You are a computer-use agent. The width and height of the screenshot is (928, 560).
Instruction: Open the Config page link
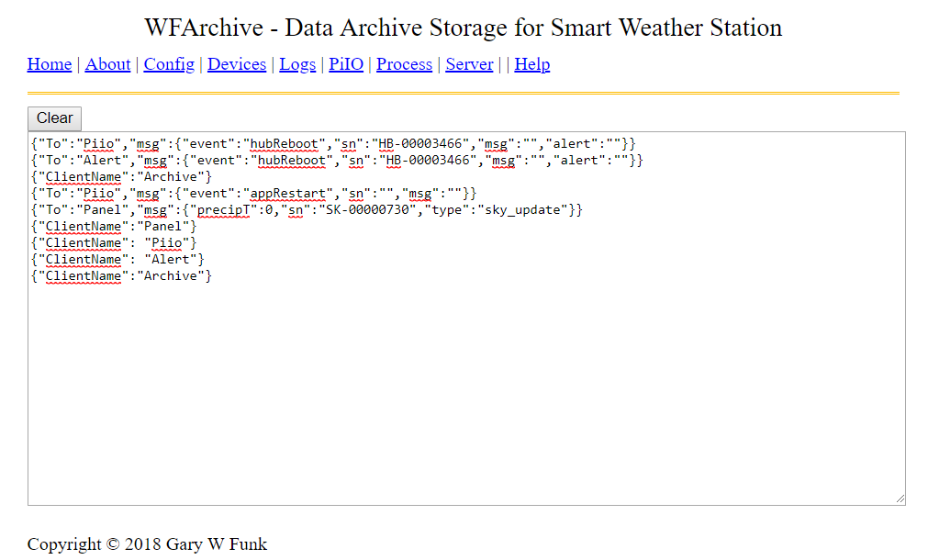point(169,64)
